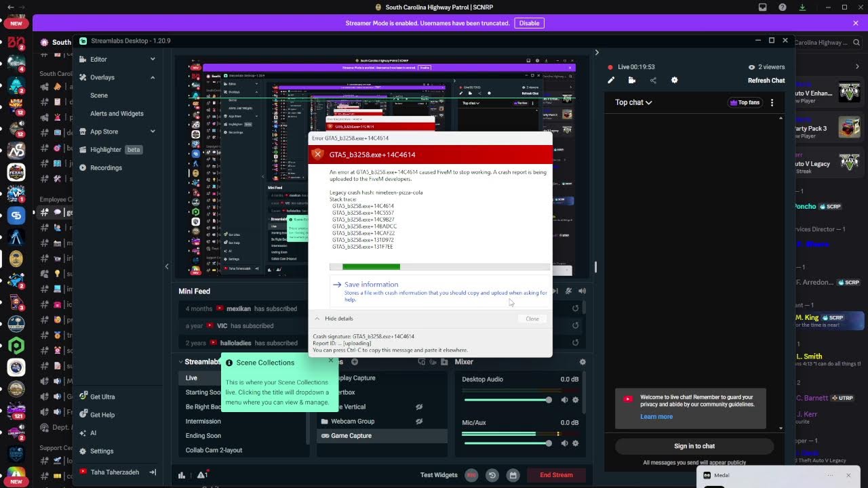Screen dimensions: 868x488
Task: Toggle visibility of Webcam Group source
Action: click(419, 422)
